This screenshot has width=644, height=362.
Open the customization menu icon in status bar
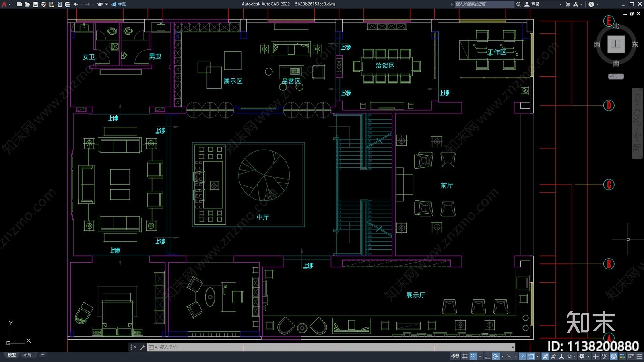click(x=639, y=356)
